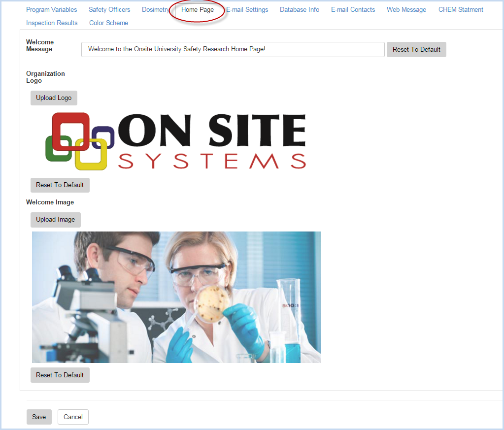Viewport: 504px width, 430px height.
Task: Open the Web Message tab
Action: pyautogui.click(x=406, y=10)
